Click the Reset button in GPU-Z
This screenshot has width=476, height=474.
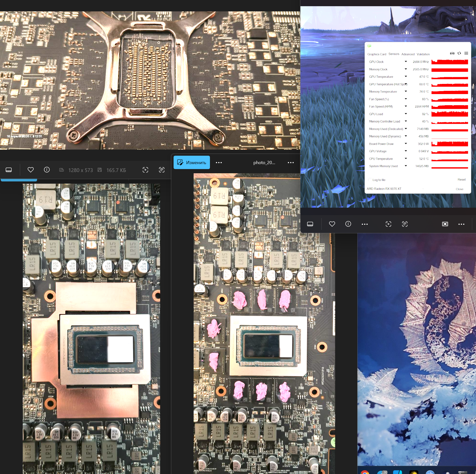coord(461,180)
